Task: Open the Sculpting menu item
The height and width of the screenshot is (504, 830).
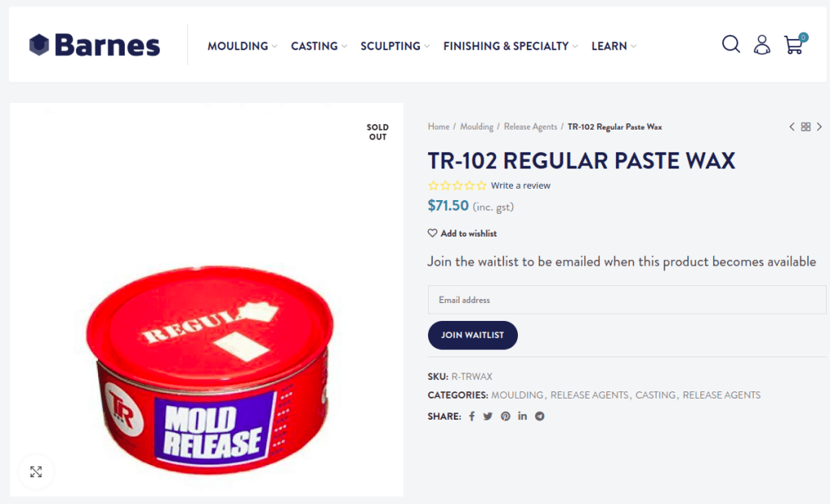Action: point(396,46)
